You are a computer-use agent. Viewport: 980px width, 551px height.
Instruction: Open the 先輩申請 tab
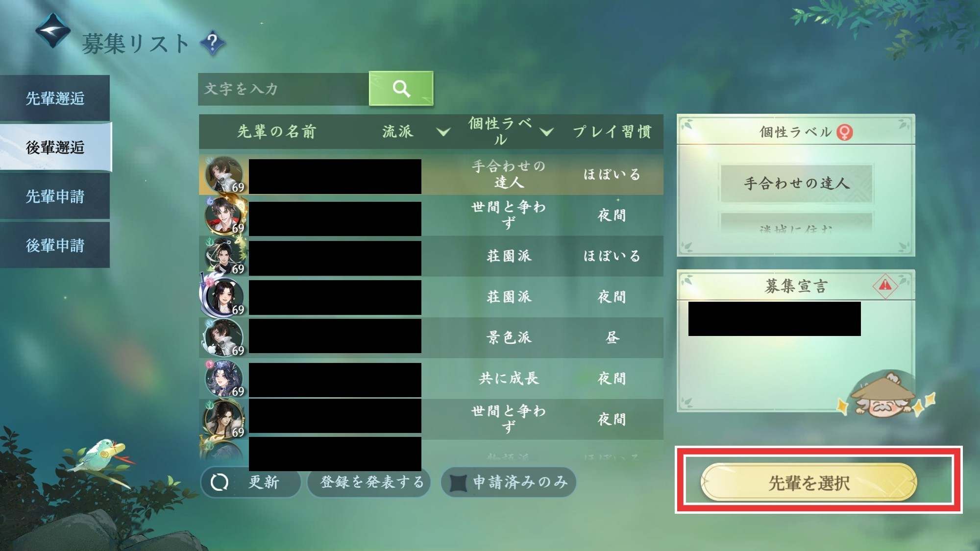(55, 196)
